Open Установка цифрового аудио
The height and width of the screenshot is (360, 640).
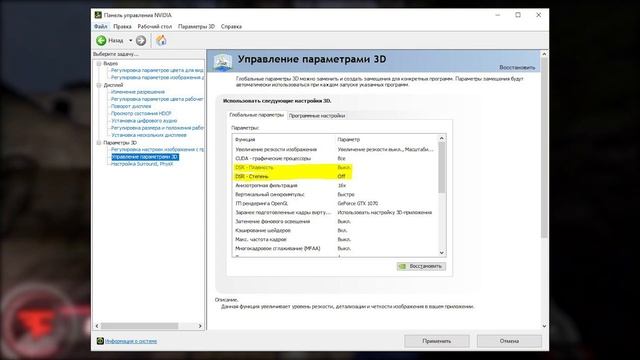click(144, 121)
